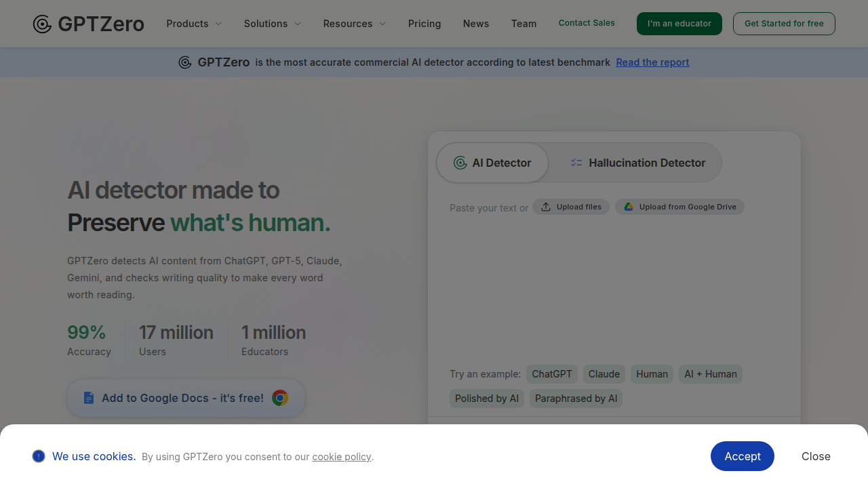Open the Solutions menu
Image resolution: width=868 pixels, height=488 pixels.
[x=273, y=24]
